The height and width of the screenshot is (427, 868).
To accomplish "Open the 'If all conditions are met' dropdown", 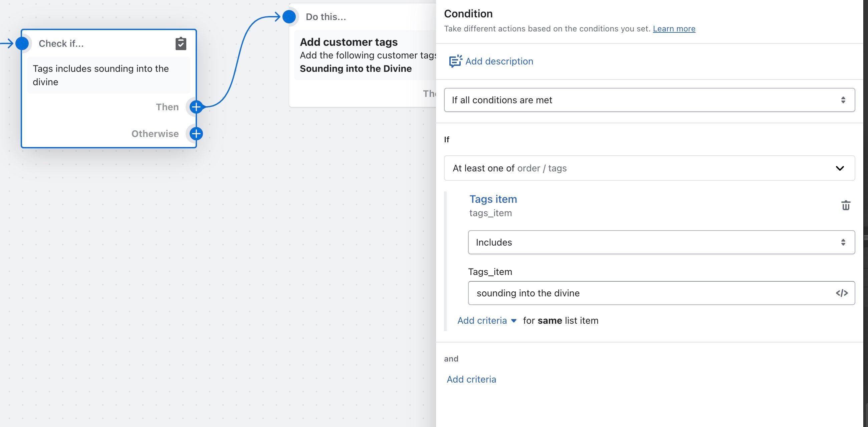I will coord(649,100).
